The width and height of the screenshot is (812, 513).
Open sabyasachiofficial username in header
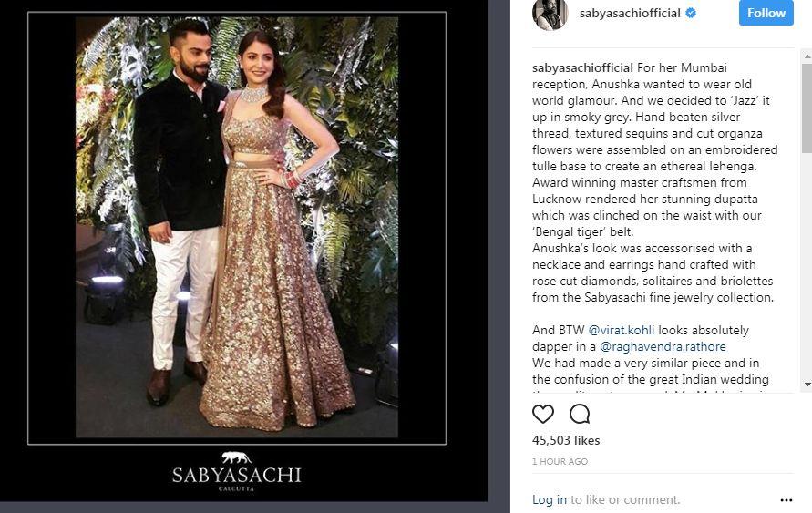click(x=630, y=14)
